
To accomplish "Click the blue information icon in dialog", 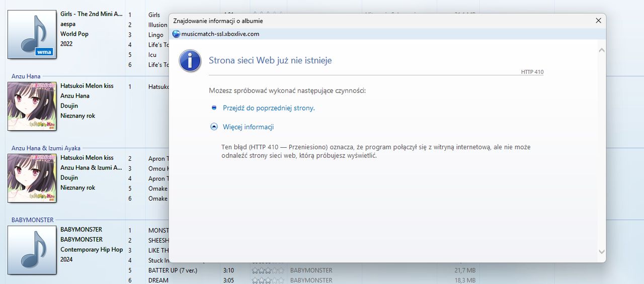I will [190, 60].
